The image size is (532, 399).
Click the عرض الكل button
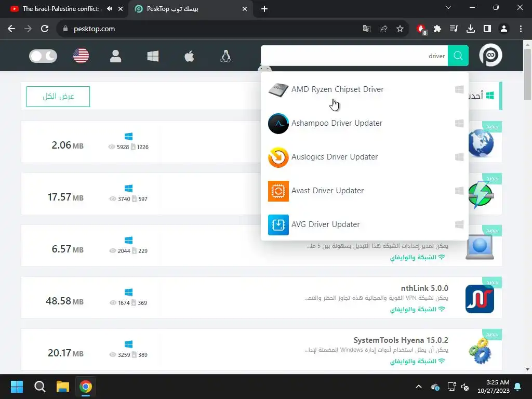tap(58, 96)
